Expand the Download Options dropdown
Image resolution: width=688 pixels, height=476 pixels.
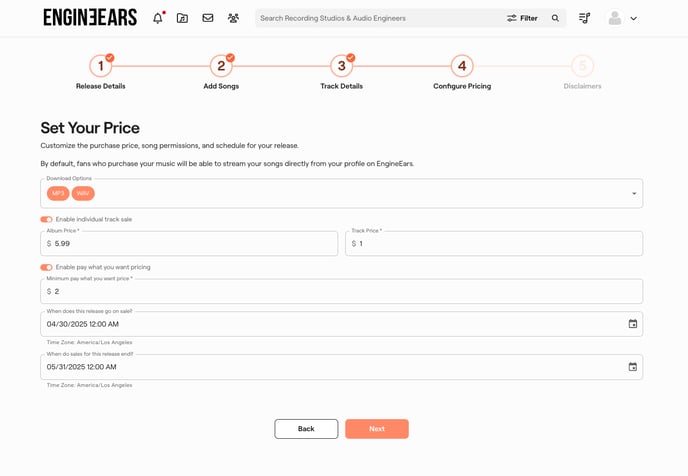[633, 193]
